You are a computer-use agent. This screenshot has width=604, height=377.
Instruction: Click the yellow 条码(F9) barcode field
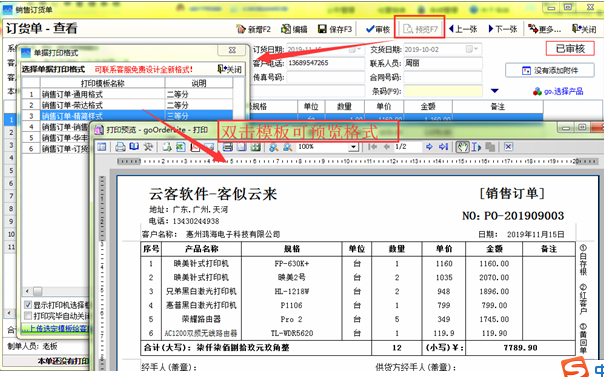pos(443,91)
